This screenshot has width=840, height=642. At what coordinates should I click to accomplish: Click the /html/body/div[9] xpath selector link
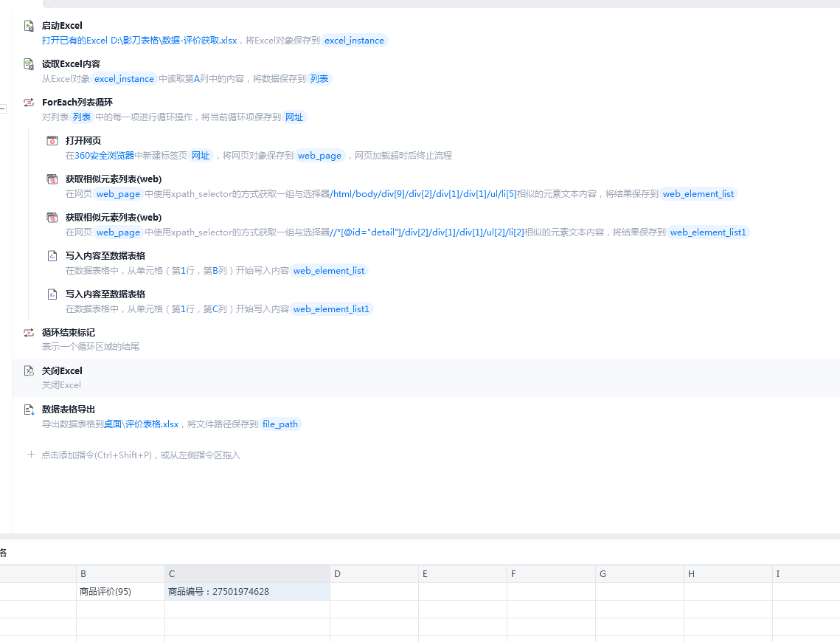coord(424,194)
